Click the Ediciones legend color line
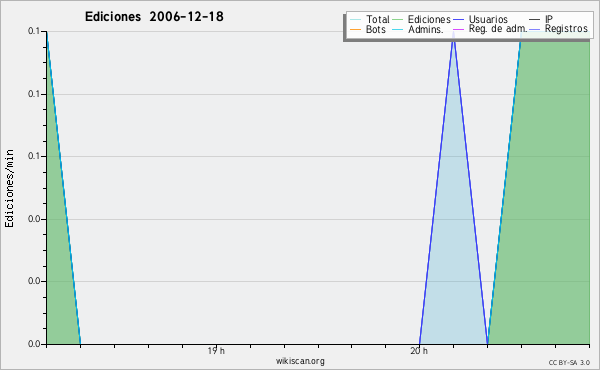 click(398, 20)
